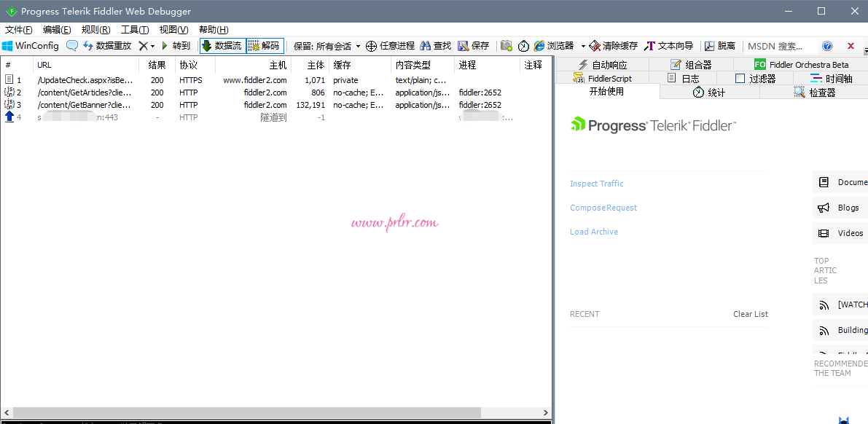Screen dimensions: 868x424
Task: Toggle the Filters (过滤器) tab checkbox
Action: (740, 79)
